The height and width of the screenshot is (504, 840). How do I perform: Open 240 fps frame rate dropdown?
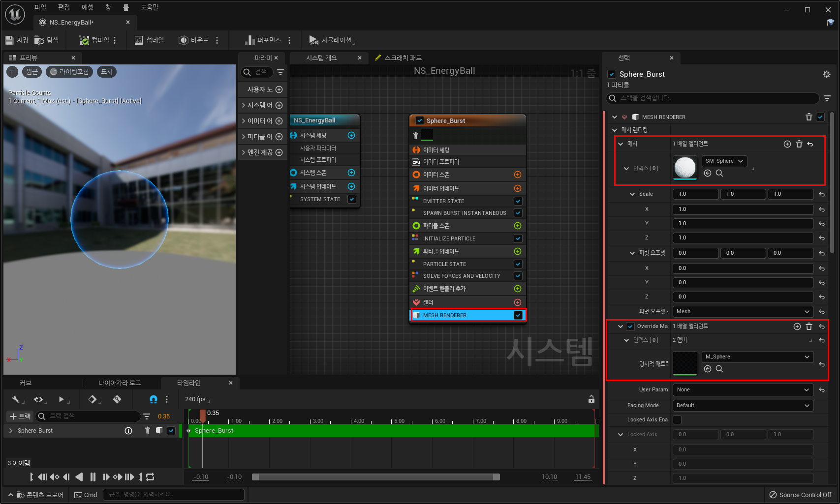click(x=197, y=399)
